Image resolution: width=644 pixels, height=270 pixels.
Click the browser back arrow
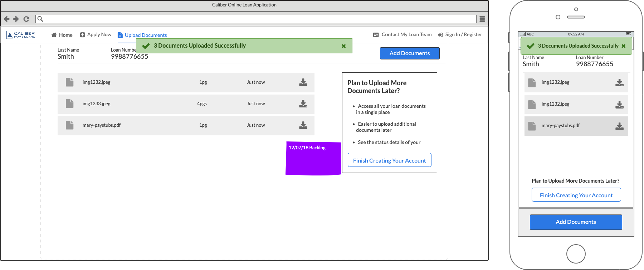(x=7, y=19)
